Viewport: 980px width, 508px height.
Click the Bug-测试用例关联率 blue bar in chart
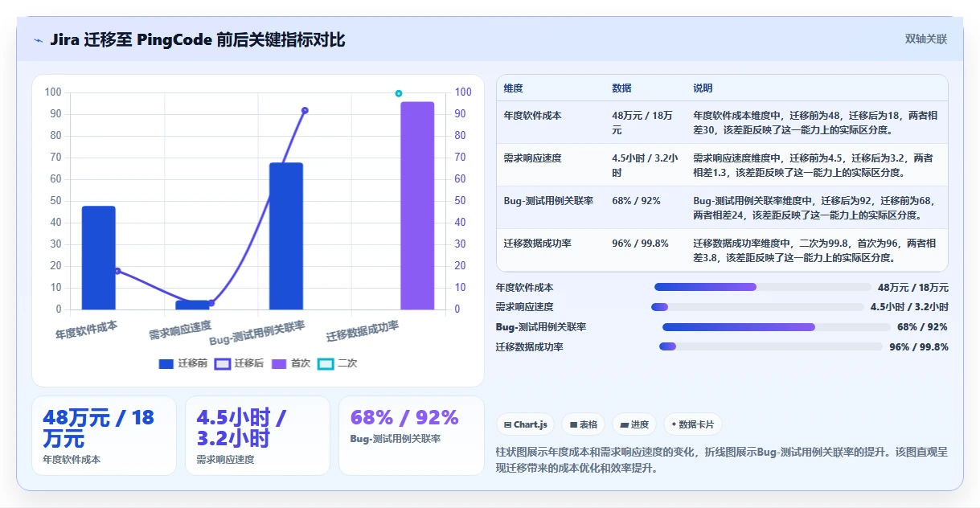pyautogui.click(x=286, y=236)
